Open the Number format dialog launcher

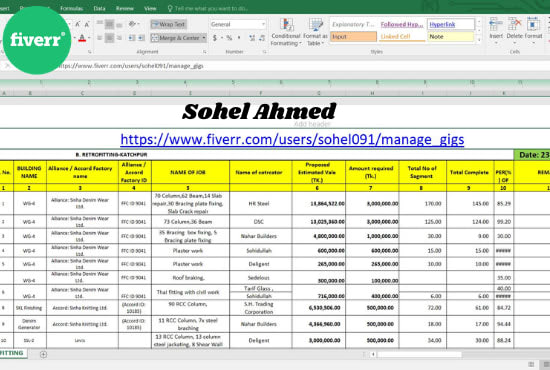click(264, 52)
